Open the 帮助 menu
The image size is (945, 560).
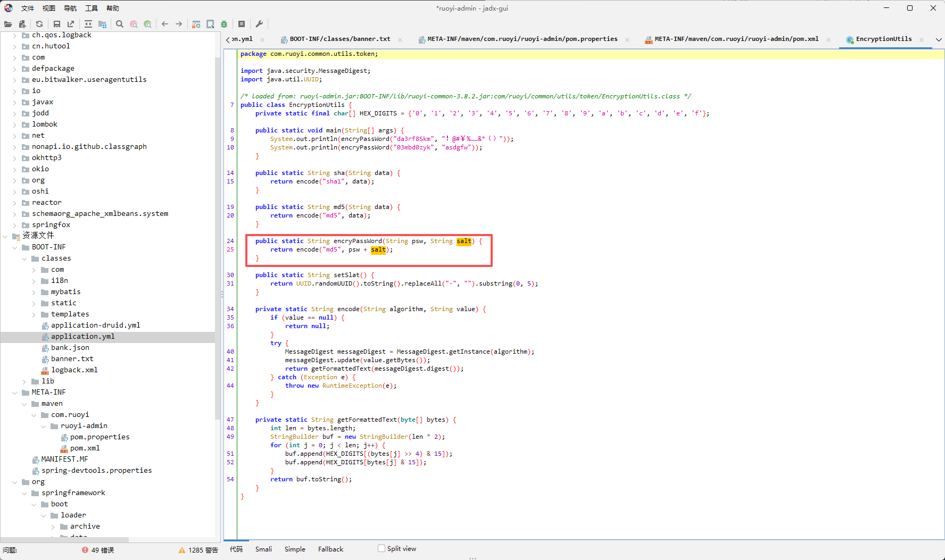coord(113,8)
